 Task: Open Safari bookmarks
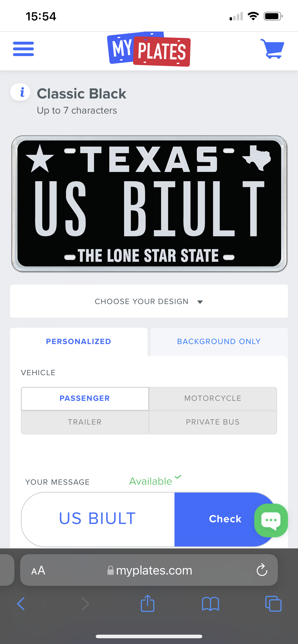pyautogui.click(x=210, y=604)
